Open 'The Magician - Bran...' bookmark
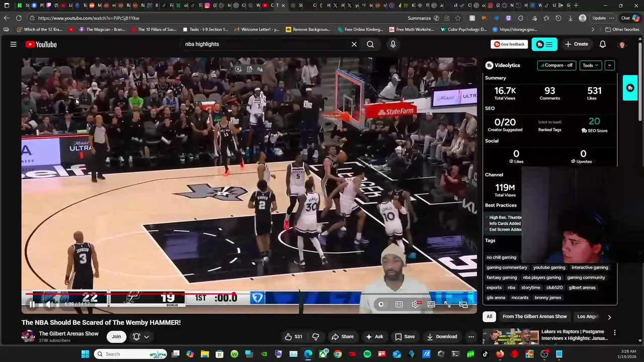The image size is (644, 362). pos(102,30)
